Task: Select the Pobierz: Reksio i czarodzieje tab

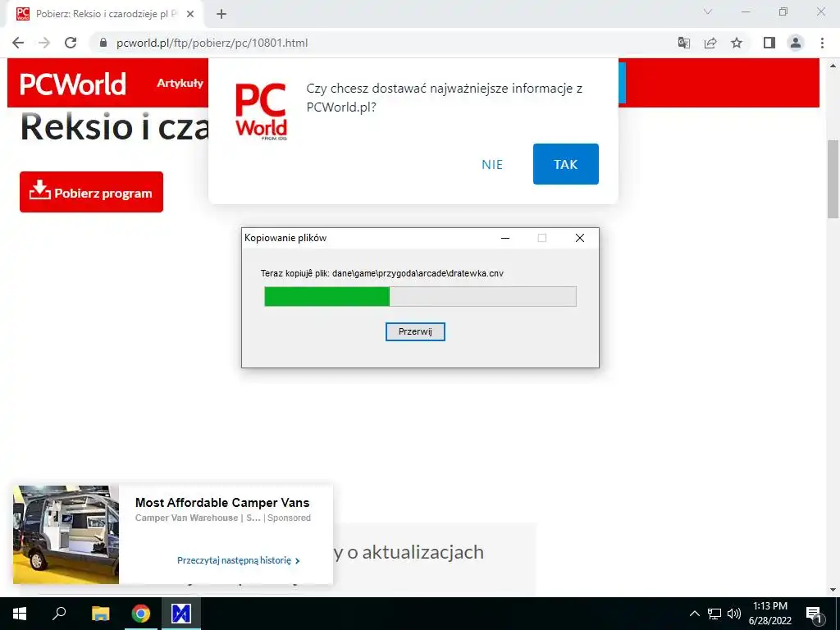Action: [105, 14]
